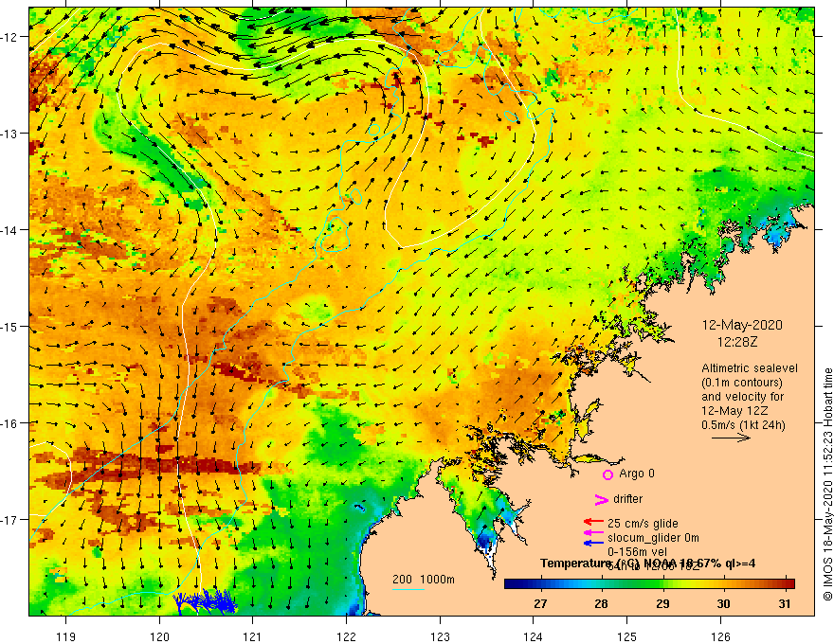Click the -12 latitude axis label
Screen dimensions: 834x644
(x=10, y=37)
